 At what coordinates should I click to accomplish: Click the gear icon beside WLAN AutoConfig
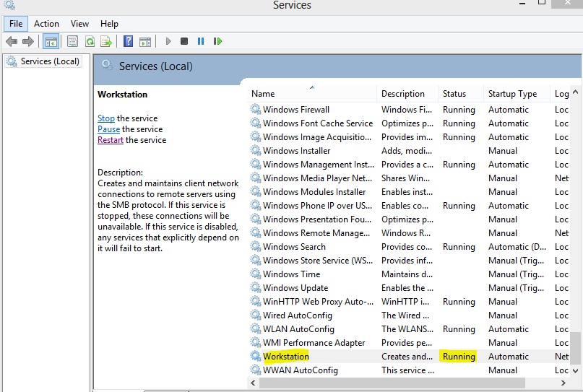tap(256, 329)
